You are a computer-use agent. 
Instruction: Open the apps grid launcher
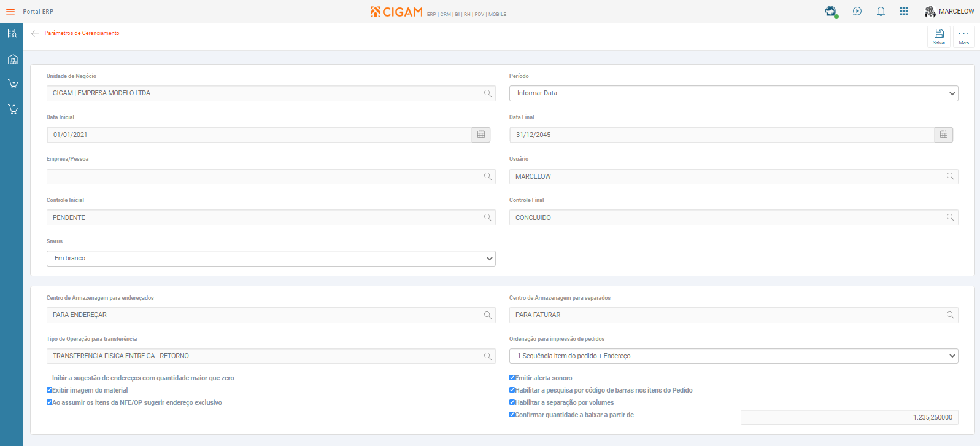[x=904, y=12]
